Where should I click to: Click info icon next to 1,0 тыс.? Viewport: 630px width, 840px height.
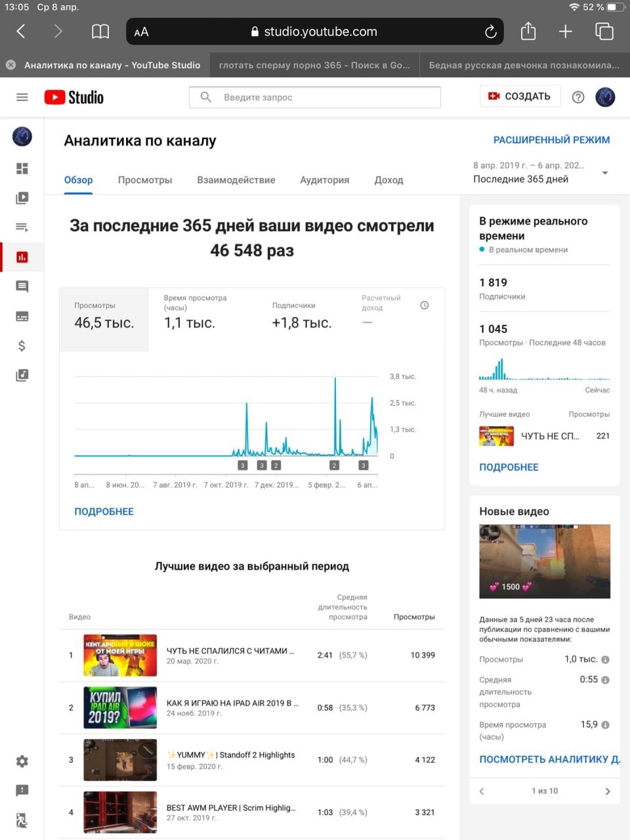point(605,660)
